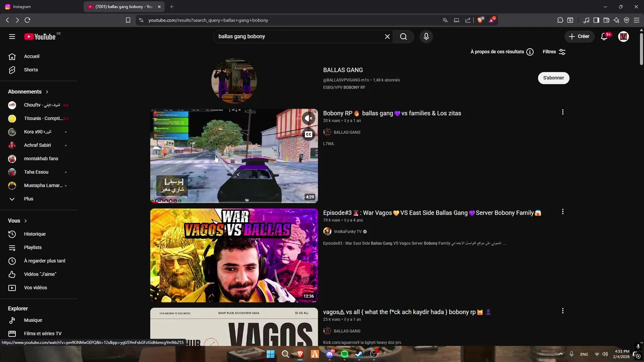Open the War Vagos vs Ballas thumbnail
Image resolution: width=644 pixels, height=362 pixels.
click(x=234, y=255)
